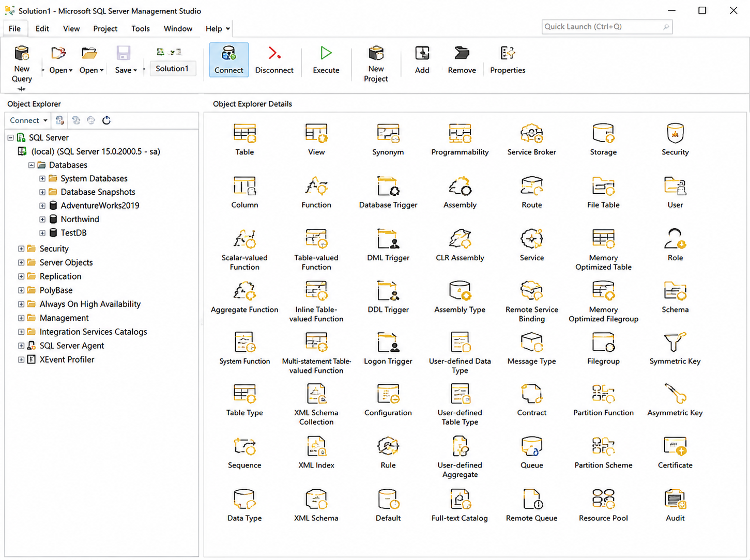Open the Properties toolbar button
The width and height of the screenshot is (750, 560).
(508, 60)
